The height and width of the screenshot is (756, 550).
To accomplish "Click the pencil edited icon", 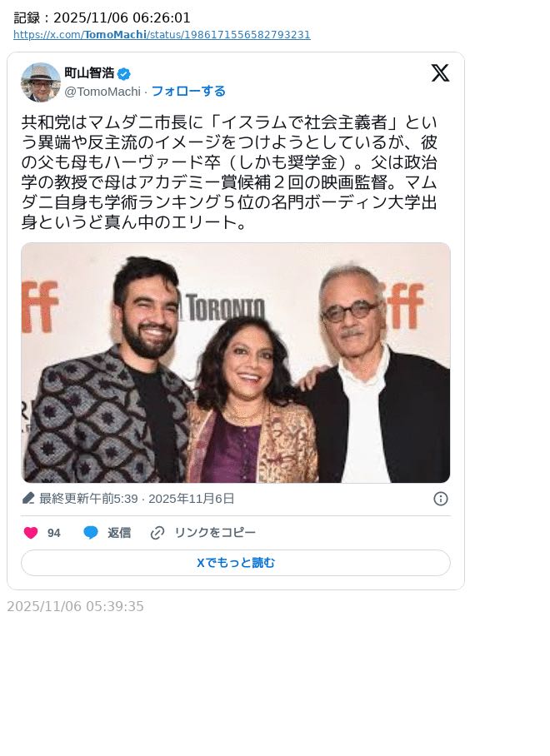I will tap(28, 498).
